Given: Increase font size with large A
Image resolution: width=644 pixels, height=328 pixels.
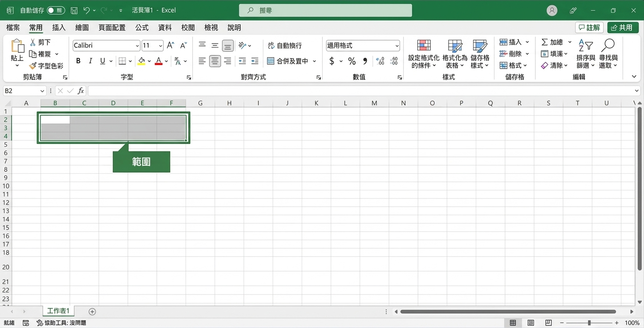Looking at the screenshot, I should pos(170,45).
